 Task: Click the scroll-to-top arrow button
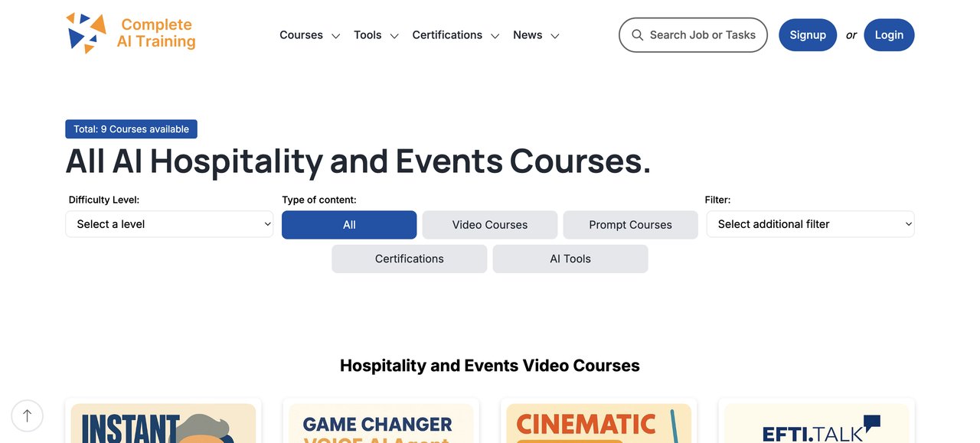28,415
